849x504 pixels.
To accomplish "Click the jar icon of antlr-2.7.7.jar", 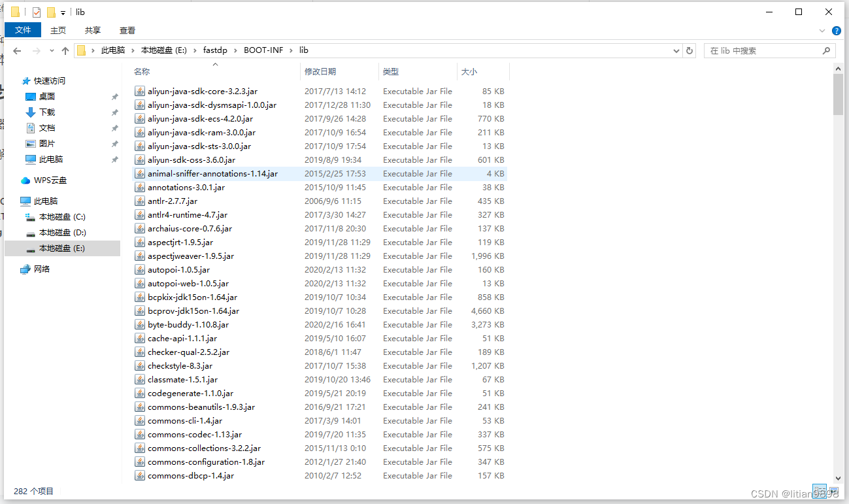I will coord(139,201).
